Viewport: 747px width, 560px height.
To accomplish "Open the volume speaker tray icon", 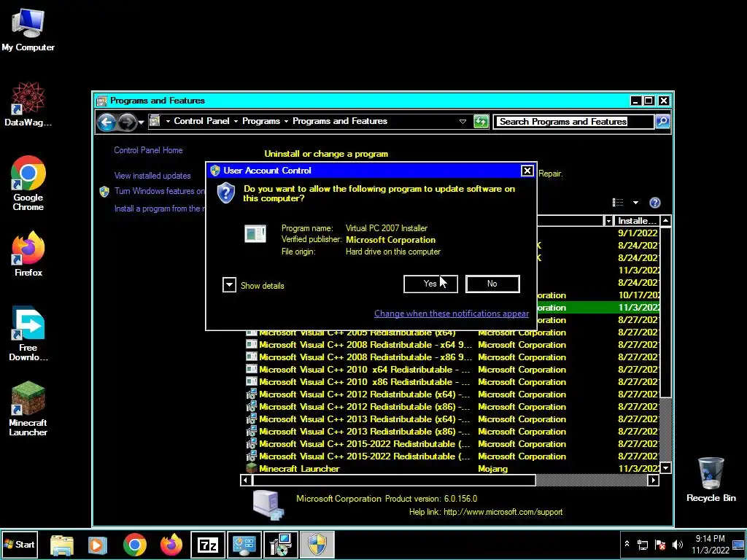I will 677,544.
